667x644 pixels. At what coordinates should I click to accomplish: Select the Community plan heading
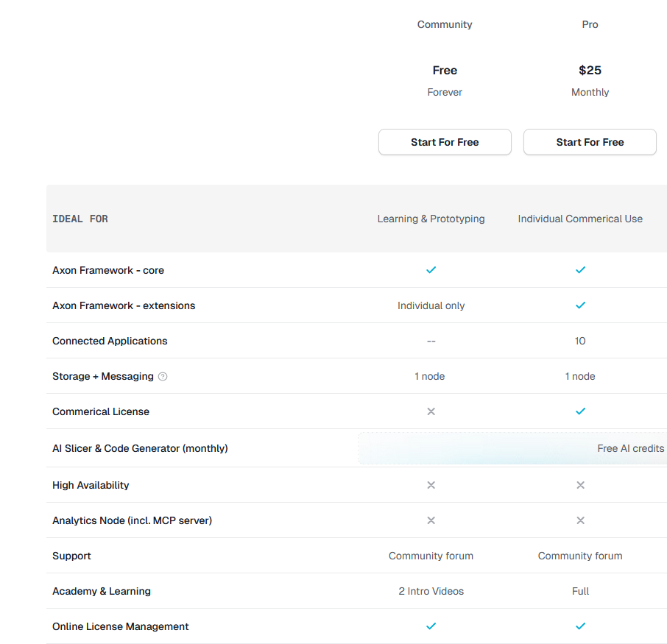tap(445, 24)
